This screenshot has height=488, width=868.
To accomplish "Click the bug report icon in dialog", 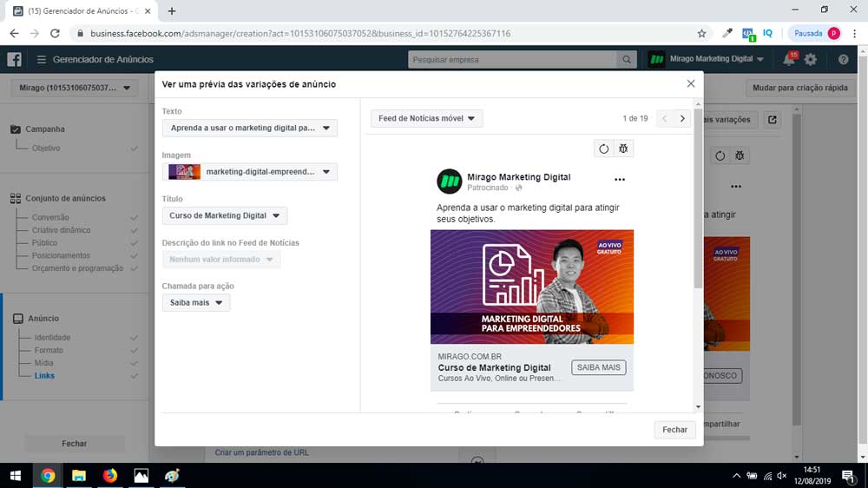I will click(623, 148).
